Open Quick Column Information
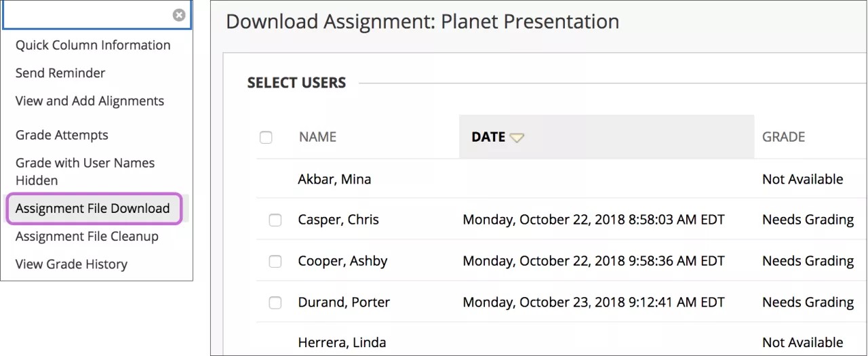This screenshot has height=356, width=868. 93,45
